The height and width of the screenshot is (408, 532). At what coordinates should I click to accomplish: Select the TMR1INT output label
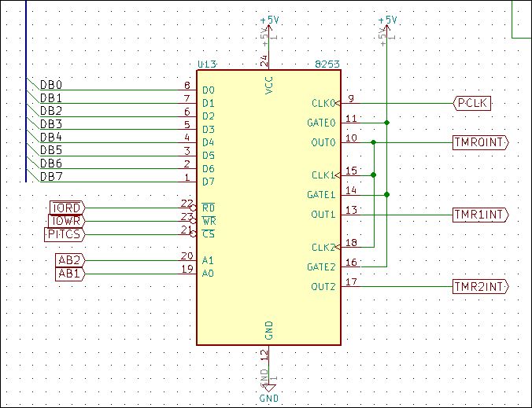tap(481, 215)
